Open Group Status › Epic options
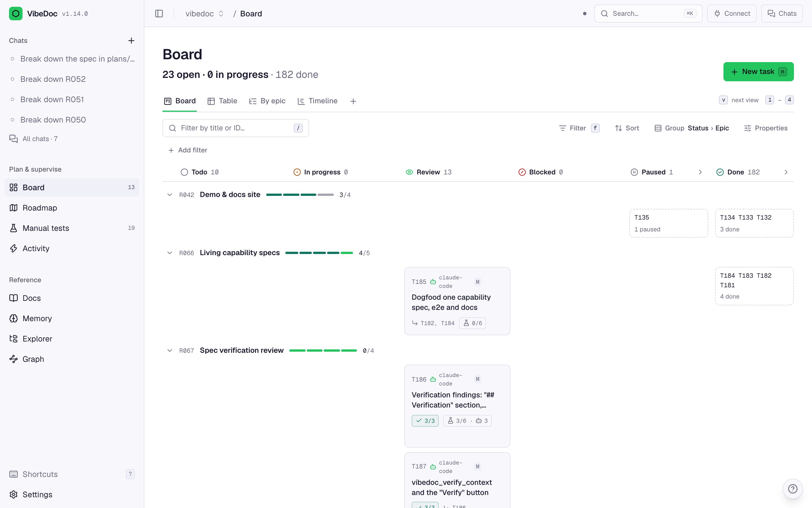This screenshot has width=812, height=508. [692, 128]
